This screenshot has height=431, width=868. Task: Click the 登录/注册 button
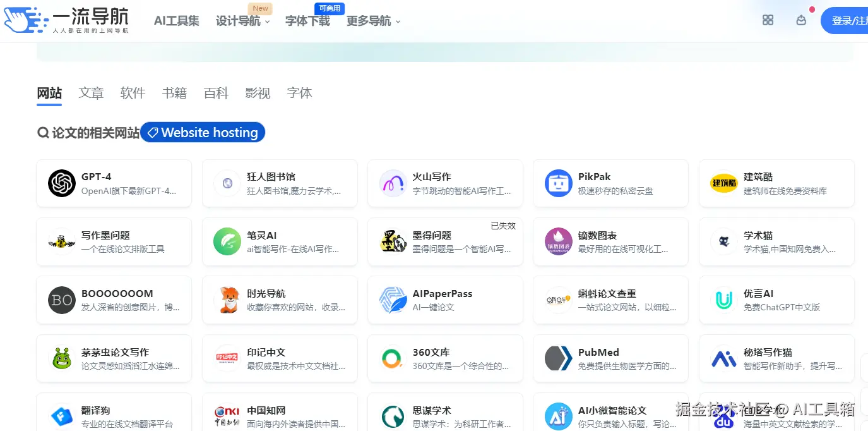pos(845,21)
